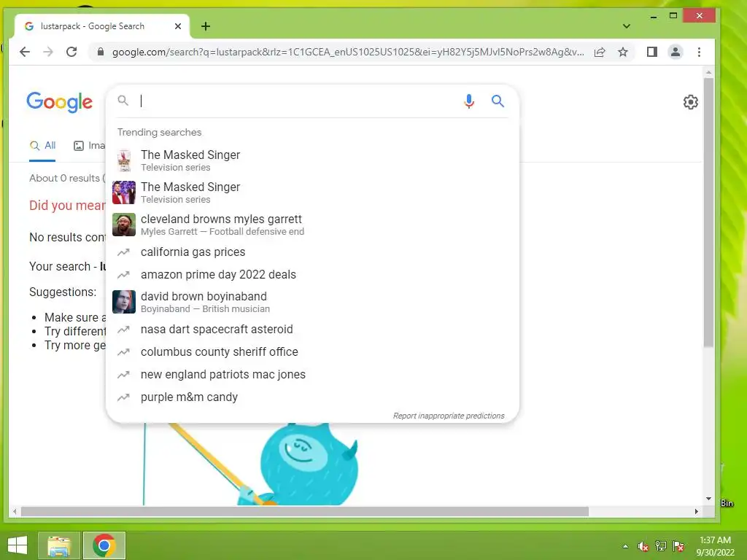Viewport: 747px width, 560px height.
Task: Click the voice search microphone icon
Action: 469,101
